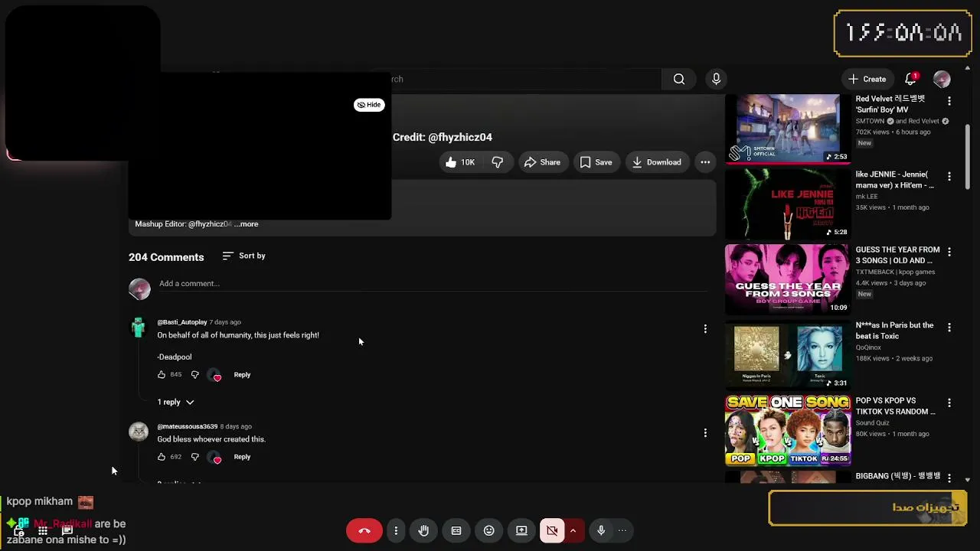Dislike the video

coord(498,162)
